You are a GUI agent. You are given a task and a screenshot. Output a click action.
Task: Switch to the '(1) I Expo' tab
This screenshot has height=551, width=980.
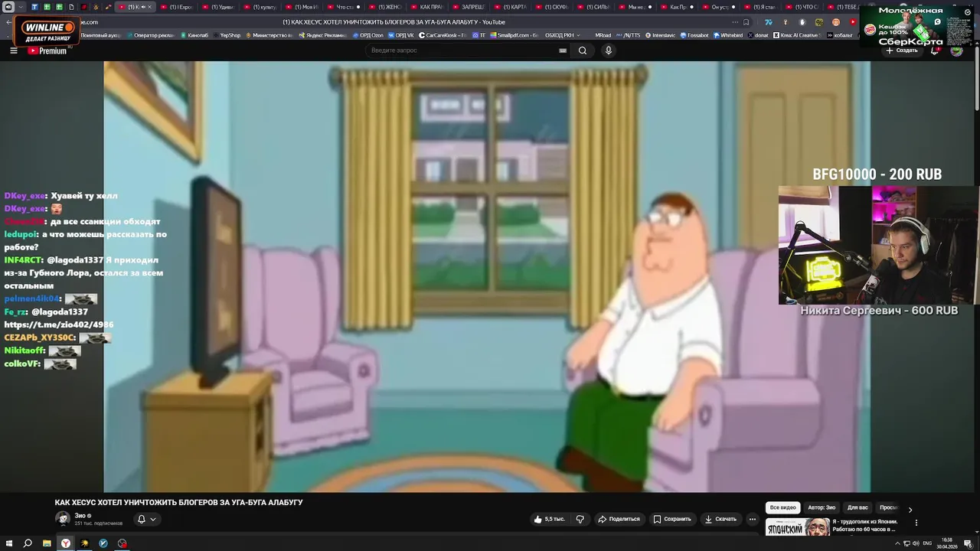176,7
